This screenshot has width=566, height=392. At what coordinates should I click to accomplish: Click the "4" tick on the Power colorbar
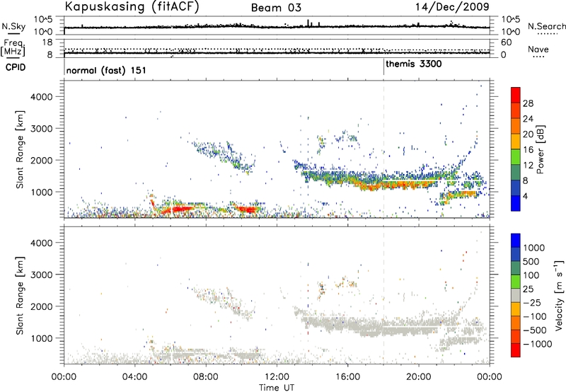[x=526, y=196]
